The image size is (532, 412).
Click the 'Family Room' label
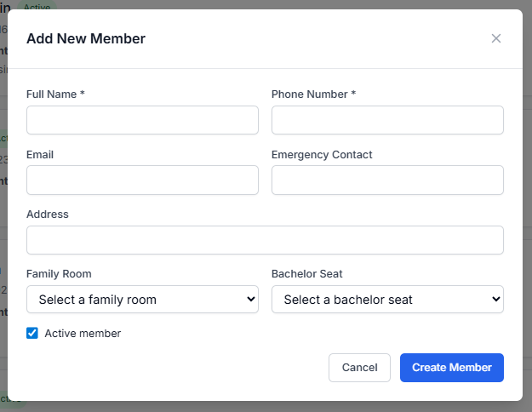59,274
